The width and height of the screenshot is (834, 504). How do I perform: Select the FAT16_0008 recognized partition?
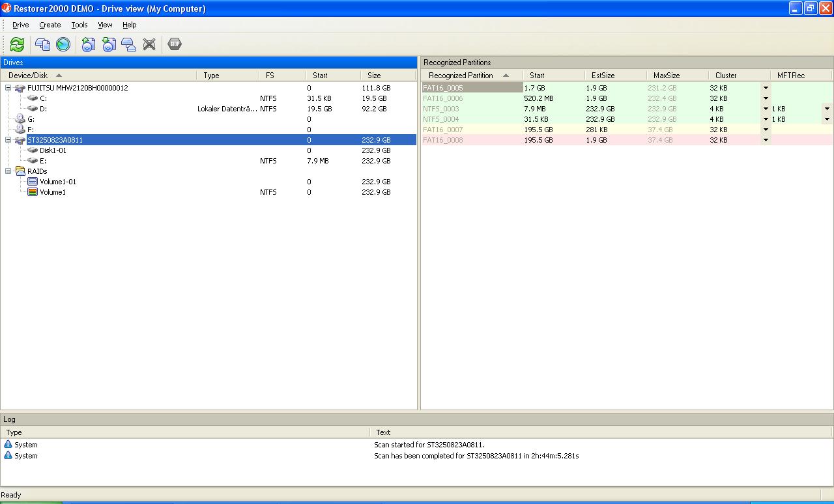[x=443, y=140]
